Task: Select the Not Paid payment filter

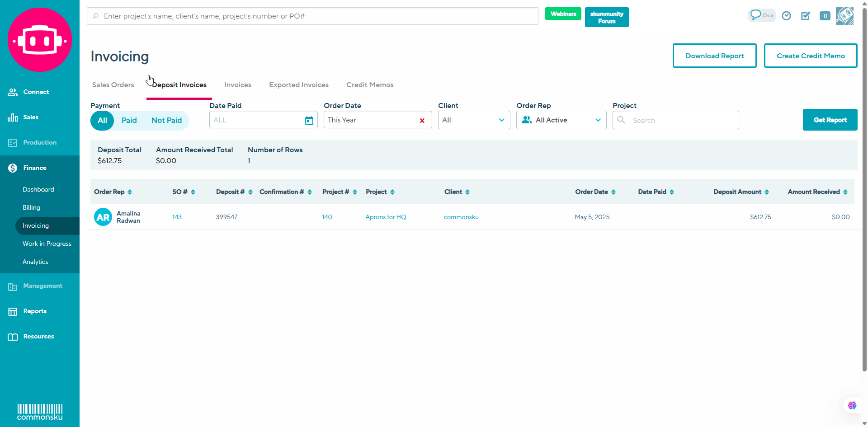Action: pos(166,121)
